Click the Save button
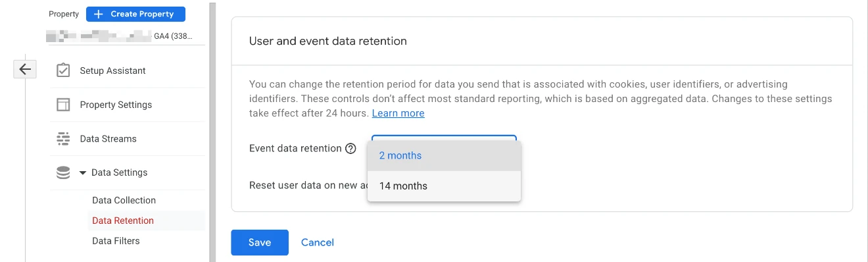The width and height of the screenshot is (868, 262). coord(260,242)
